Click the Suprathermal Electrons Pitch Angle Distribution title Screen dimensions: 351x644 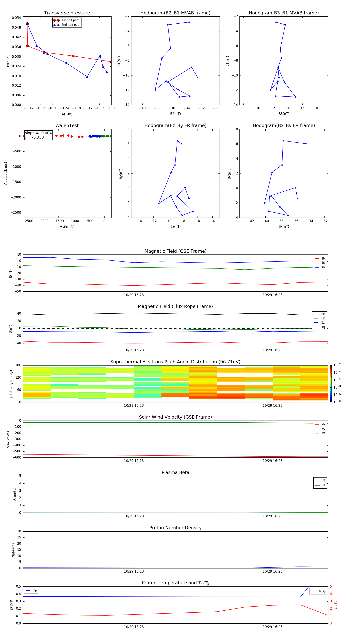(x=175, y=362)
